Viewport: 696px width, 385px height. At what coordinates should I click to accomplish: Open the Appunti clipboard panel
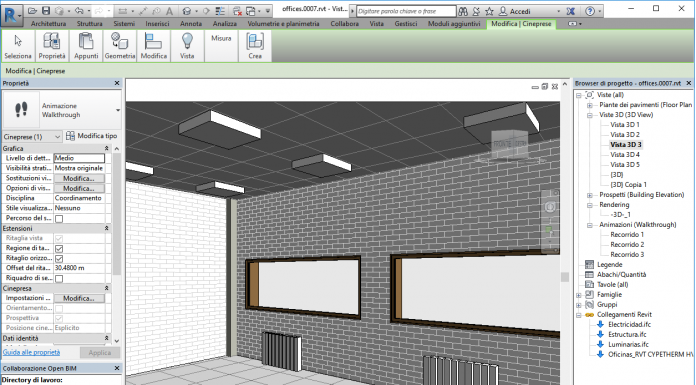pyautogui.click(x=86, y=46)
